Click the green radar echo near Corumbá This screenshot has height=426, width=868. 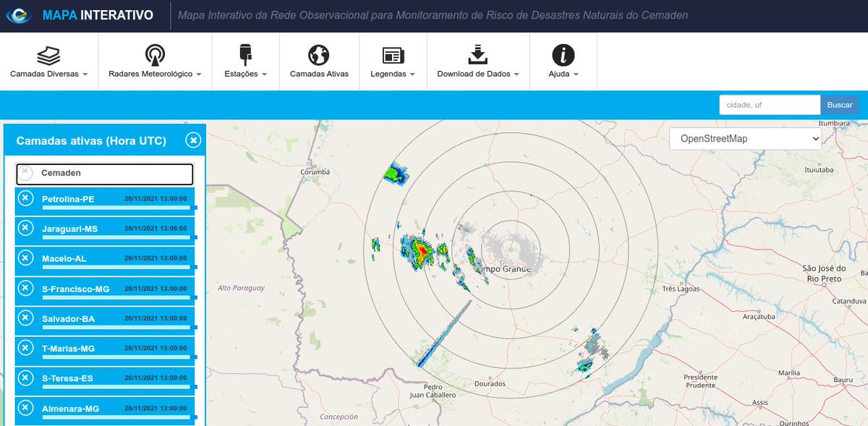point(395,174)
